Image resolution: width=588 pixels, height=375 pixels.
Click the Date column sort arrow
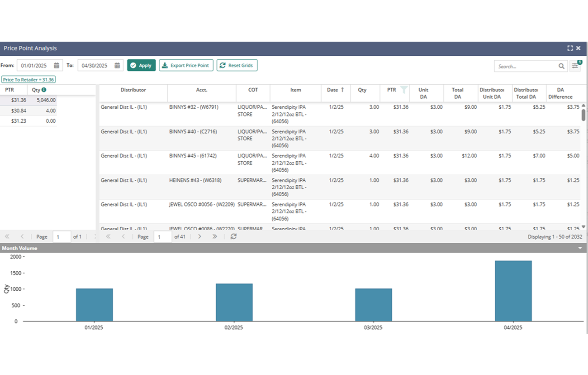[x=342, y=90]
